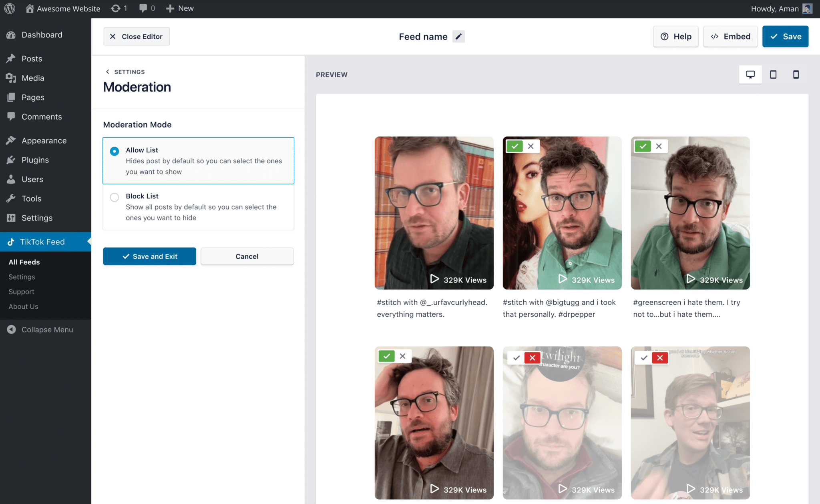Open the New content dropdown
The image size is (820, 504).
(x=180, y=8)
